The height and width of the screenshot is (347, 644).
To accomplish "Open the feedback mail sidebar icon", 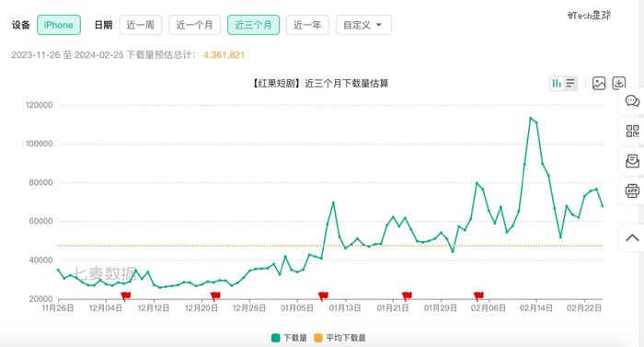I will (632, 161).
